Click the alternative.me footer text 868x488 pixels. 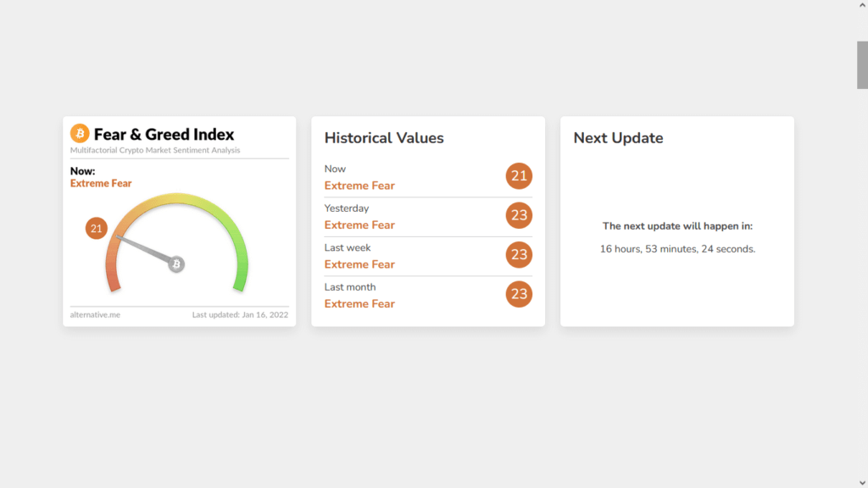click(95, 315)
